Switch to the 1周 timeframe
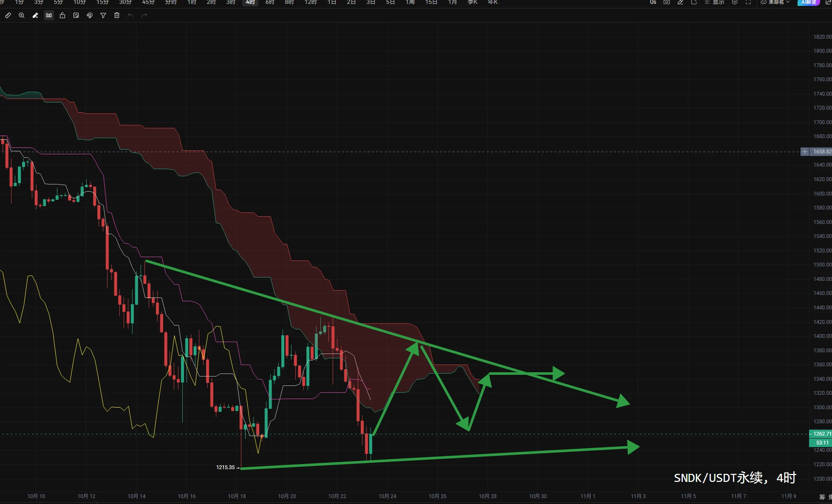Screen dimensions: 832x504 click(410, 2)
